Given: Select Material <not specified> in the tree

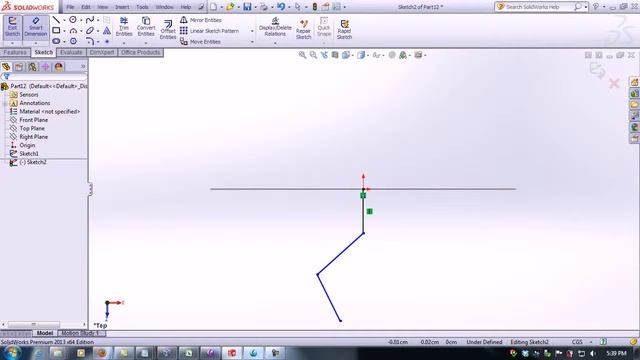Looking at the screenshot, I should click(50, 111).
